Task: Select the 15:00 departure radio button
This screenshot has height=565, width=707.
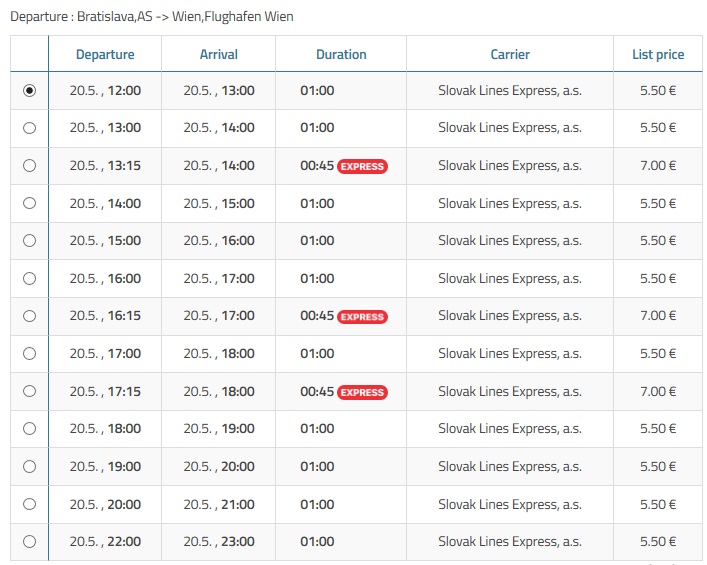Action: click(29, 241)
